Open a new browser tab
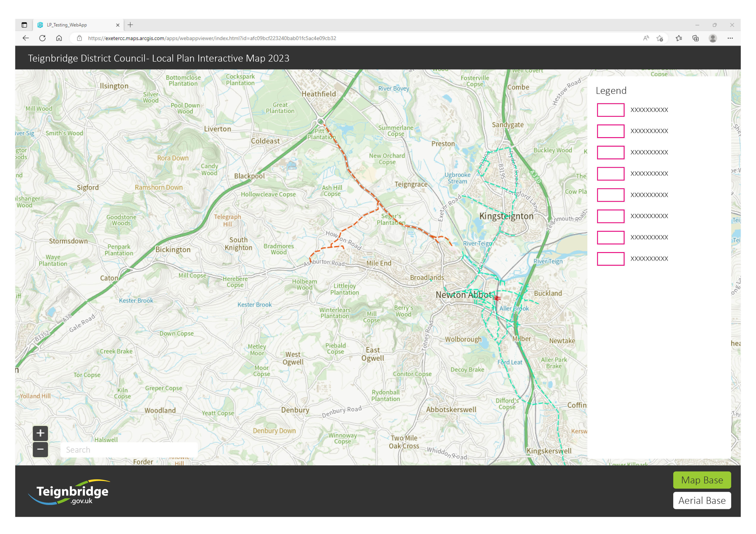This screenshot has height=534, width=756. [x=130, y=25]
